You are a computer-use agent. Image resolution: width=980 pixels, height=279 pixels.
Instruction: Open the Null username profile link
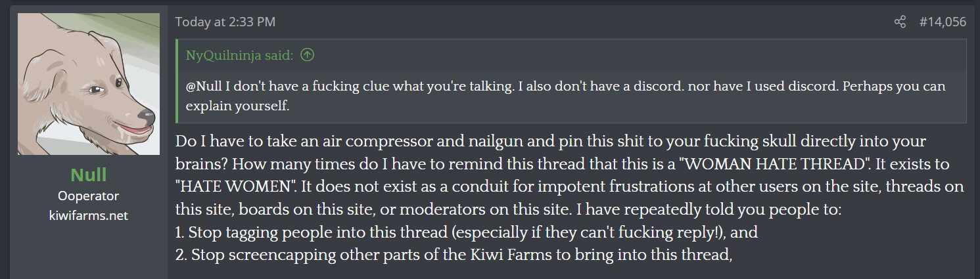point(88,175)
